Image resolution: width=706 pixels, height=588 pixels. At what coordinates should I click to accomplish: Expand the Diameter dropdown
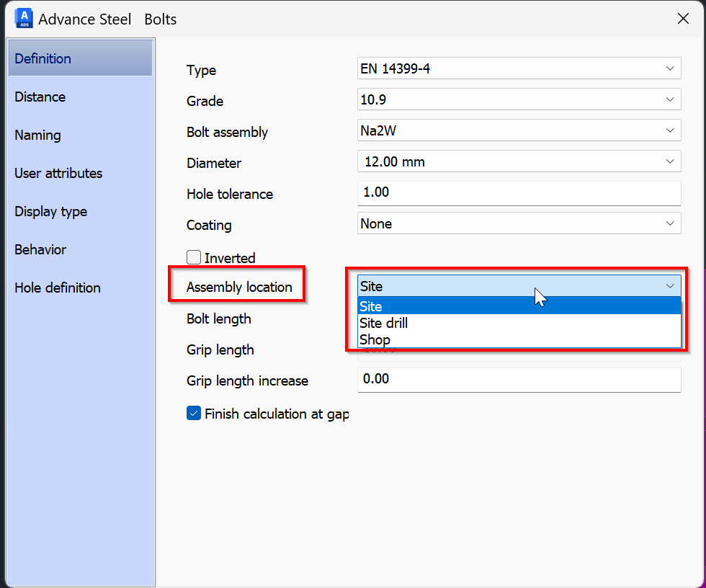pos(519,162)
